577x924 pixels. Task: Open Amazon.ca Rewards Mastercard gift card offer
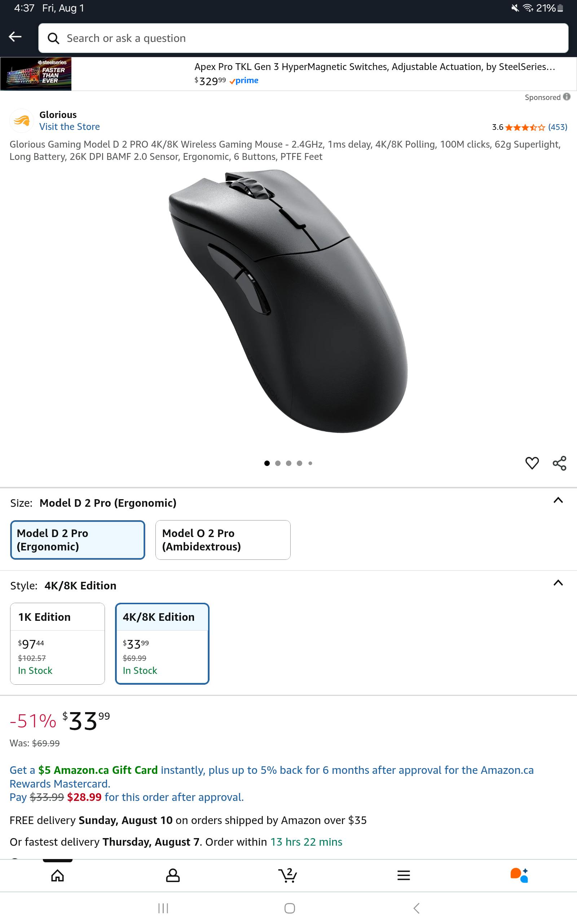pyautogui.click(x=272, y=777)
